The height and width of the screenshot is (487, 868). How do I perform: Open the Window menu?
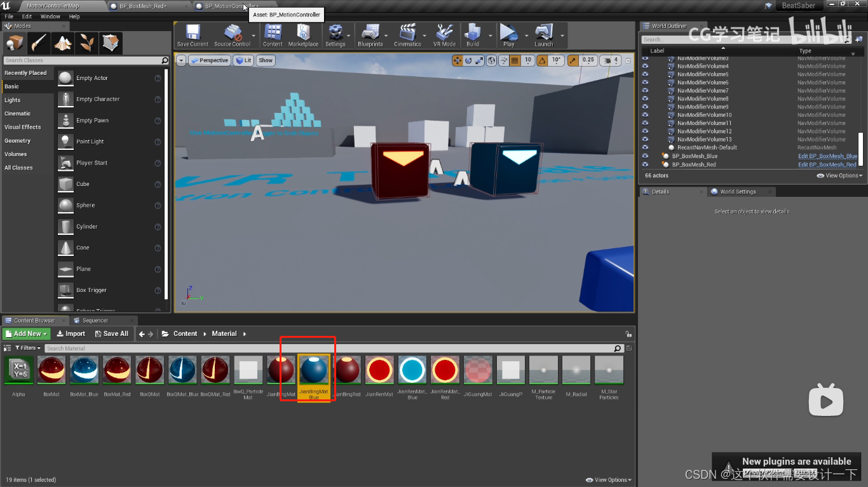(x=50, y=17)
